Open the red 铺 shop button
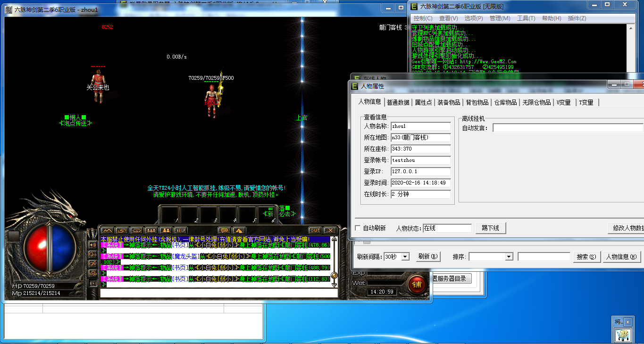644x344 pixels. [x=416, y=284]
